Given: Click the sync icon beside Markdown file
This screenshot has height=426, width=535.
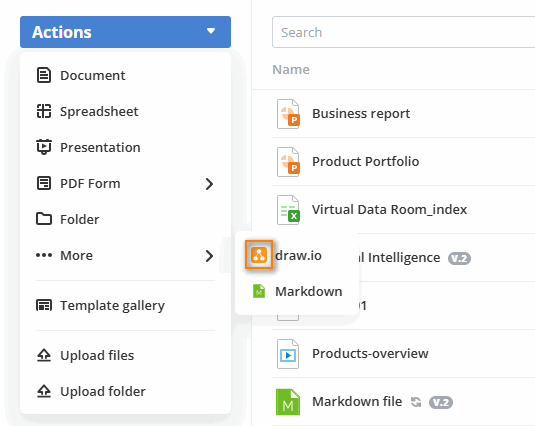Looking at the screenshot, I should pos(416,402).
